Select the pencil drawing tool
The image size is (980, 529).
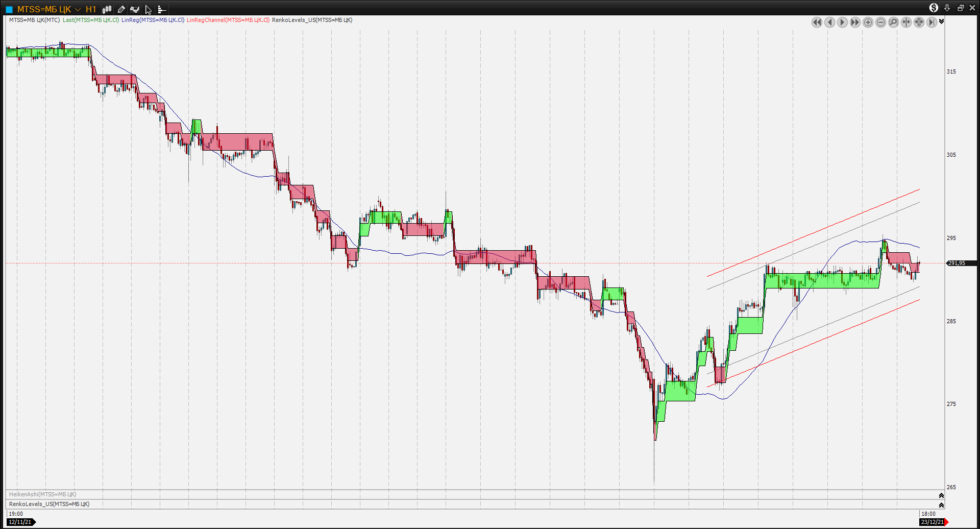(121, 9)
